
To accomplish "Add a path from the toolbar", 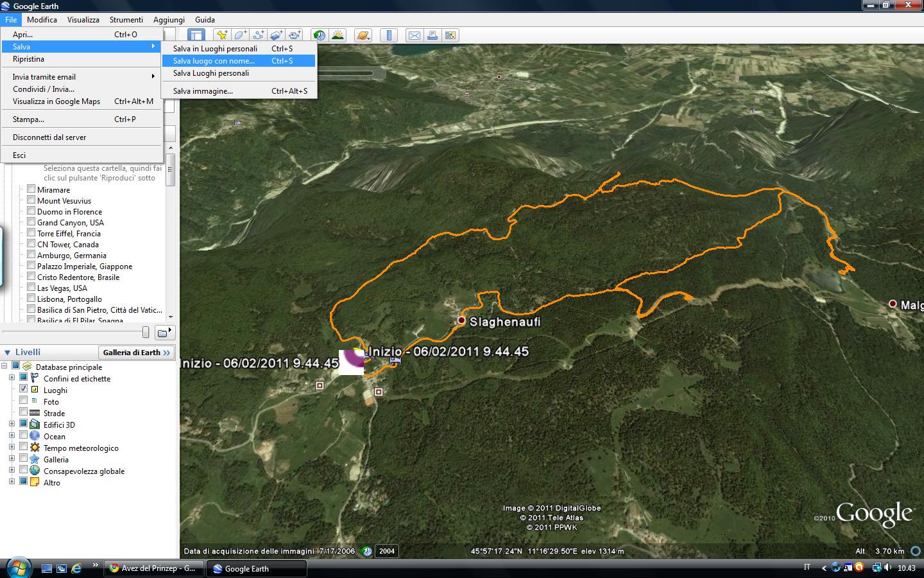I will [x=258, y=35].
